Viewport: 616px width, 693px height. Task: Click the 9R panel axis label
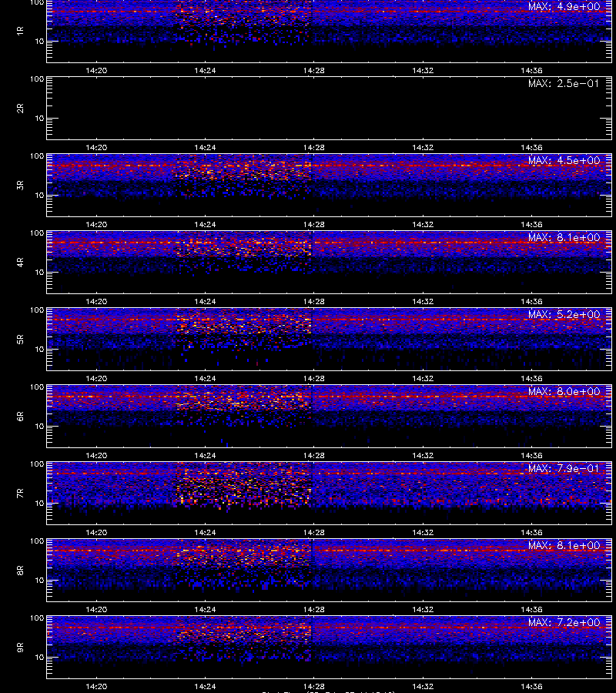20,647
